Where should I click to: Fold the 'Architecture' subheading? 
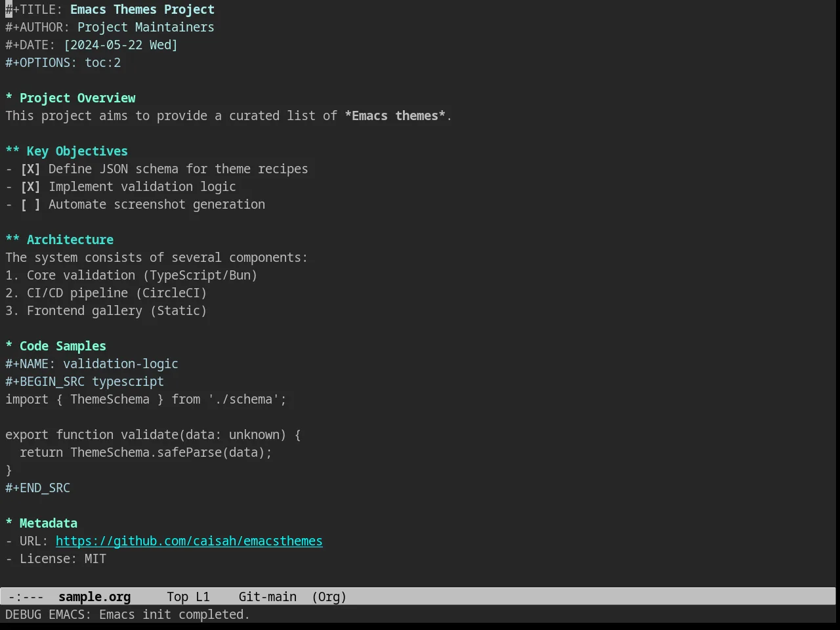[x=59, y=240]
